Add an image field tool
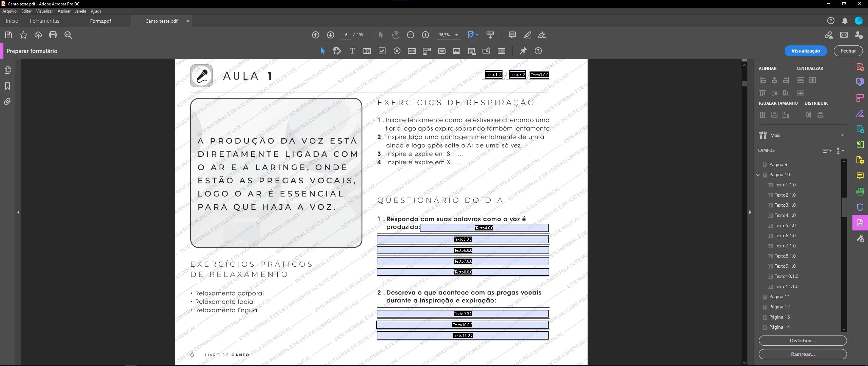The height and width of the screenshot is (366, 868). point(457,51)
